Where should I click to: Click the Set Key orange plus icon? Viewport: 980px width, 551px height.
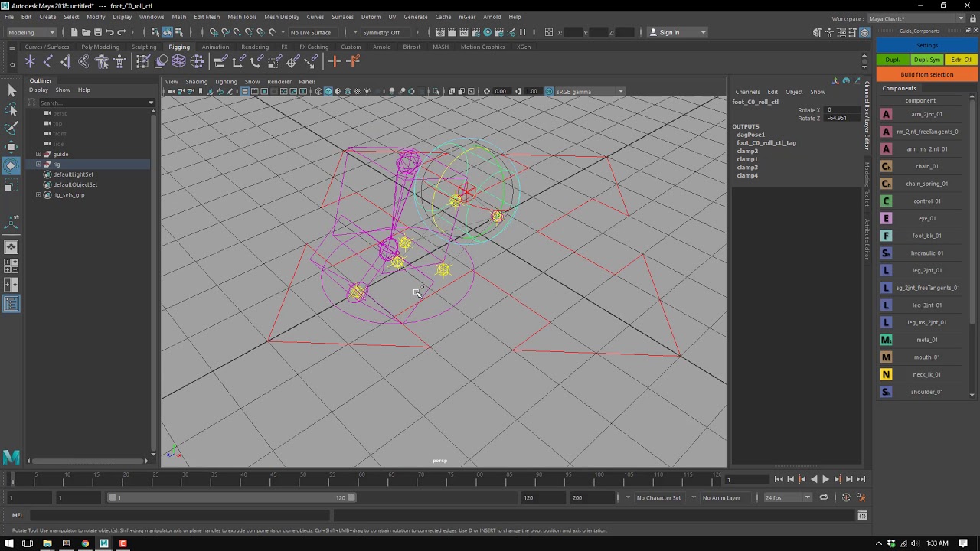(x=334, y=61)
